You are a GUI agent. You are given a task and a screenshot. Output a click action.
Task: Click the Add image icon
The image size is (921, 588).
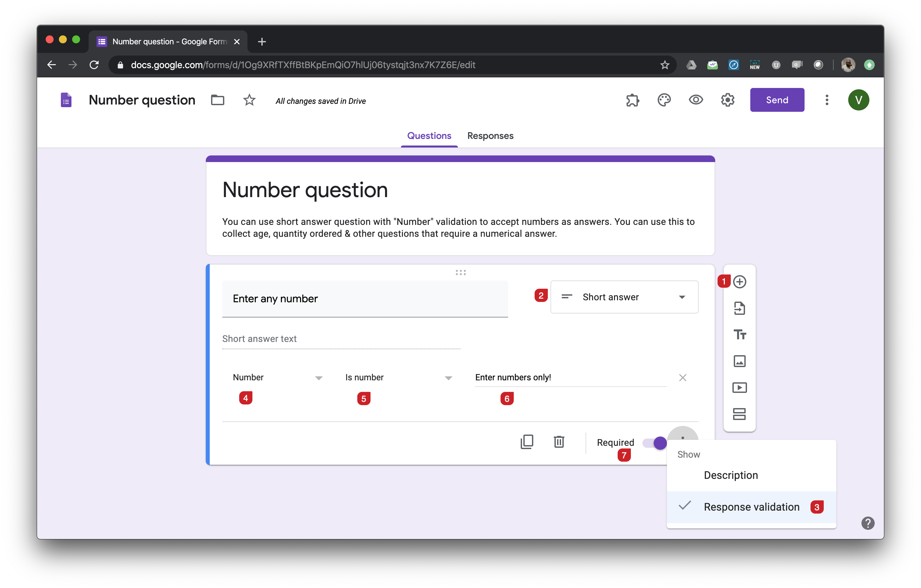coord(739,361)
